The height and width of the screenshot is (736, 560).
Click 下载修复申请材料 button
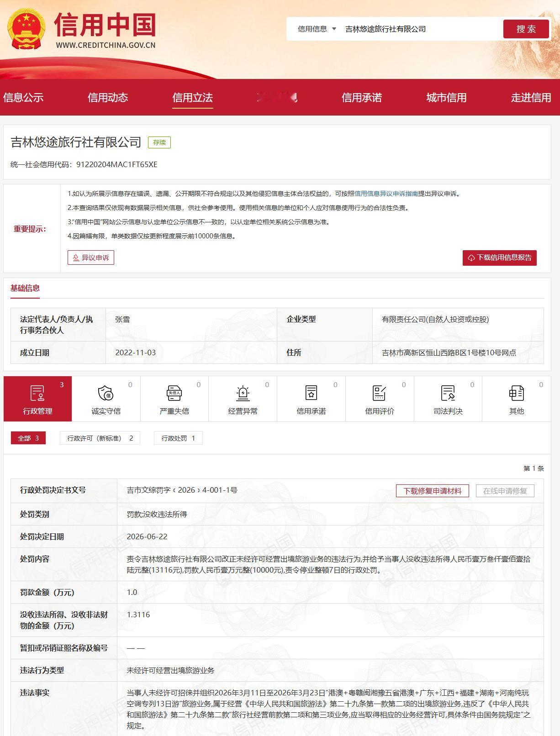point(433,491)
